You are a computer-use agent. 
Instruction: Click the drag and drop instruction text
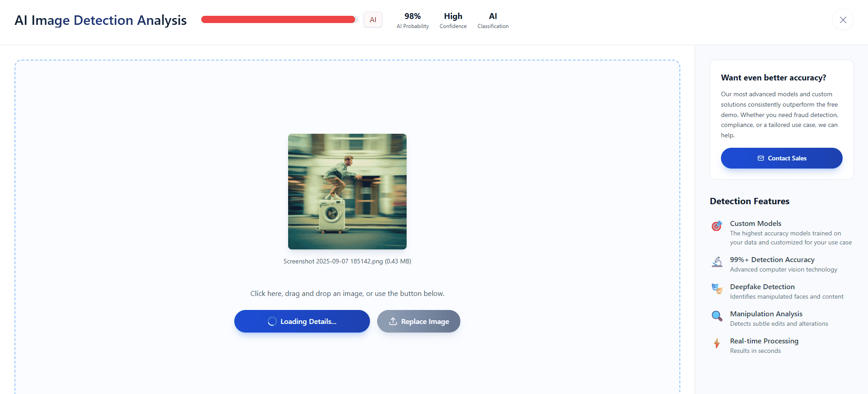click(x=347, y=294)
